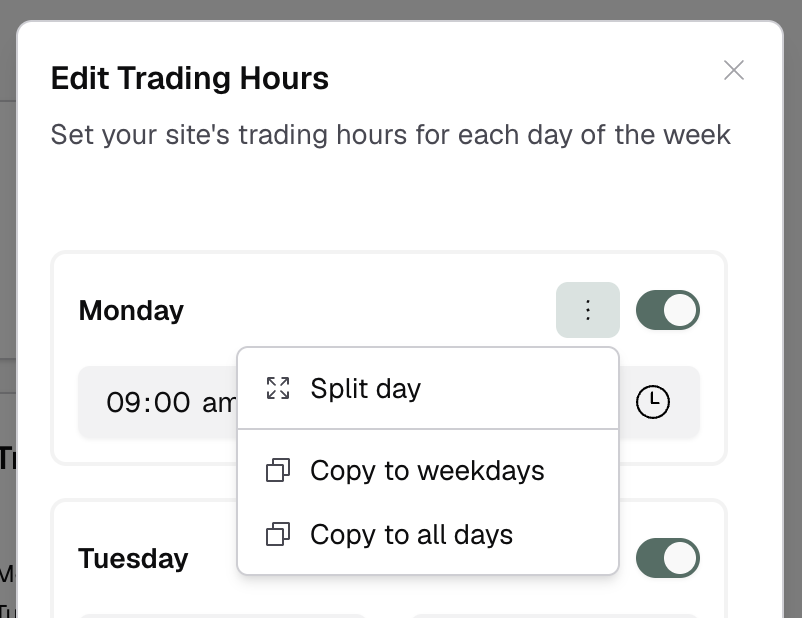
Task: Choose Split day from the menu
Action: 364,388
